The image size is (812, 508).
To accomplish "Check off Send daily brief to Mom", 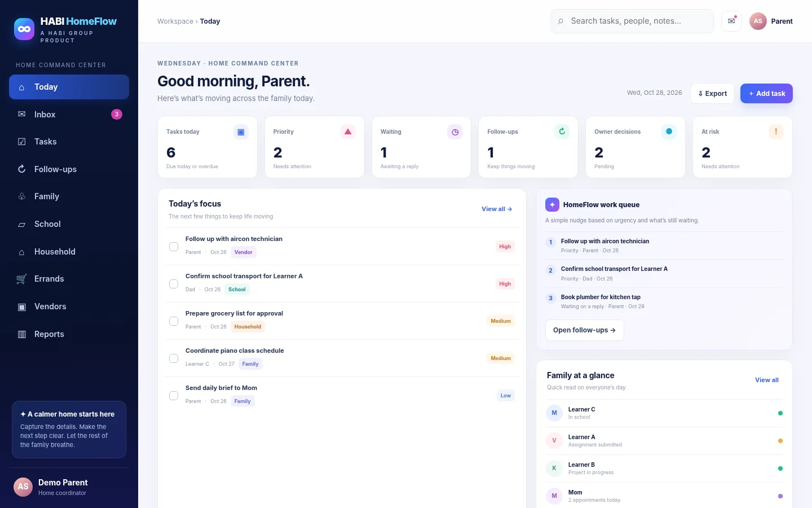I will (174, 396).
